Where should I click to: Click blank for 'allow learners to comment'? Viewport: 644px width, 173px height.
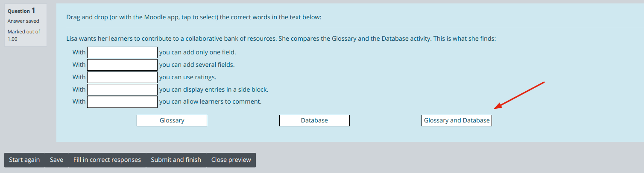(123, 102)
